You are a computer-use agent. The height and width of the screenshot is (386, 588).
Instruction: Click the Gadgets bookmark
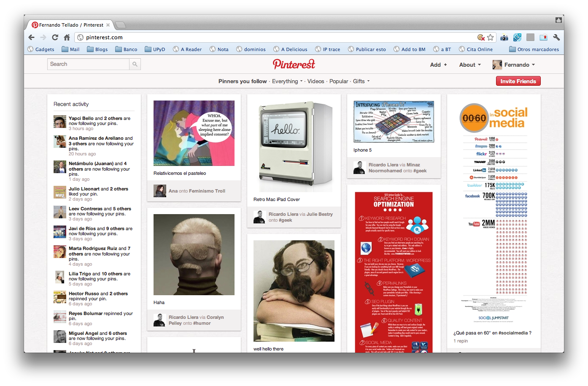[x=41, y=49]
